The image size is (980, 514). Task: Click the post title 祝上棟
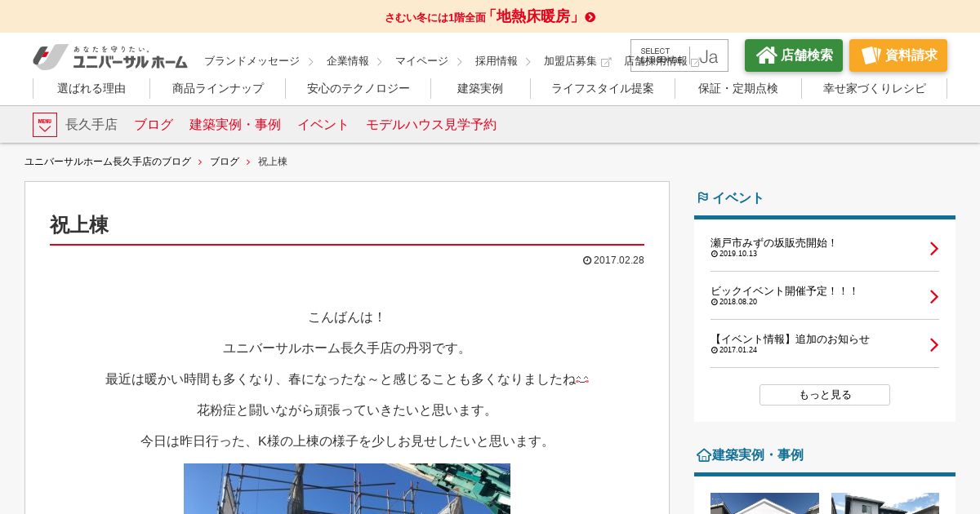(x=79, y=225)
